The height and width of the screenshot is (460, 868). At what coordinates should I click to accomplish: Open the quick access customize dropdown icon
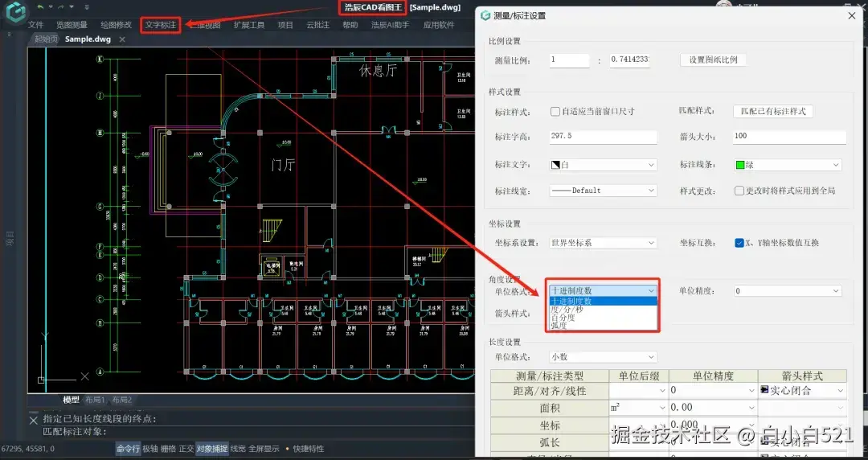(x=87, y=7)
